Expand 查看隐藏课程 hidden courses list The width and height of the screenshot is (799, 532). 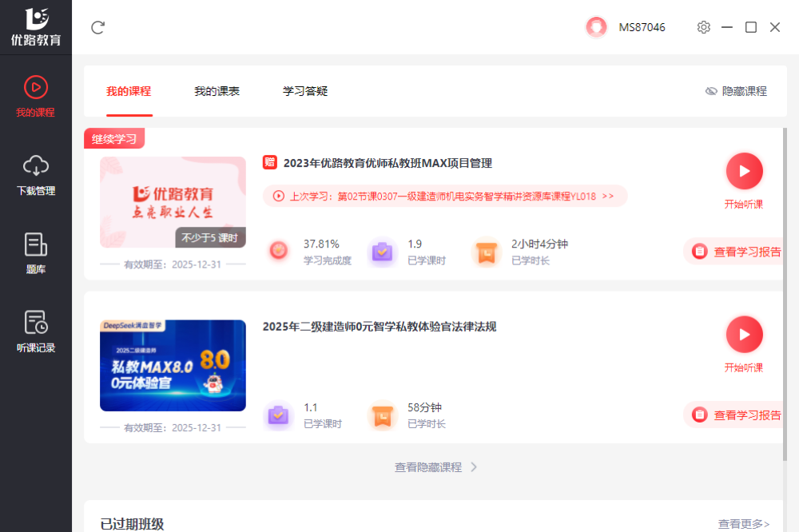click(435, 467)
